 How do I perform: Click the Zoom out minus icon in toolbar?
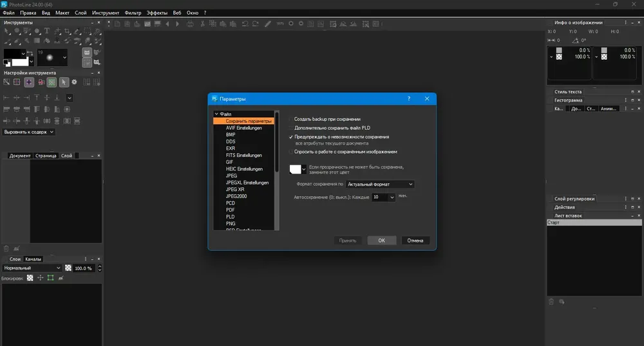pos(301,24)
